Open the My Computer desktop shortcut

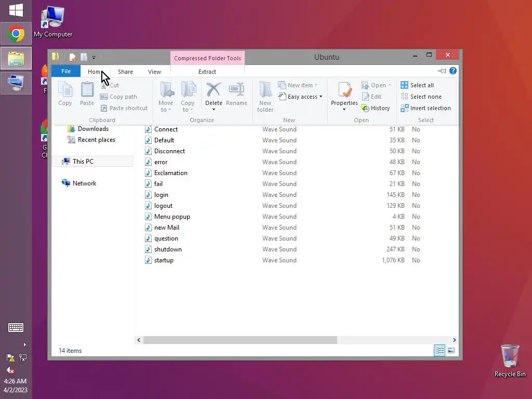point(53,22)
